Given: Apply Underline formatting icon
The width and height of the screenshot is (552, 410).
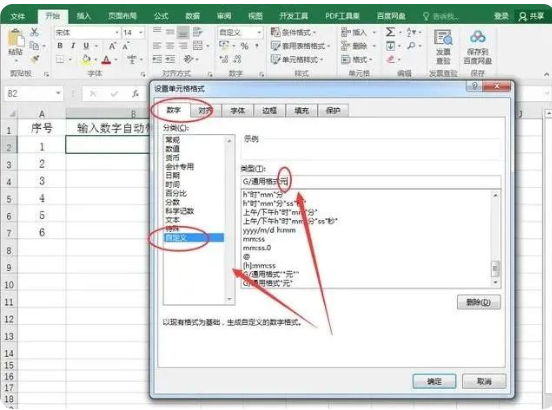Looking at the screenshot, I should [x=86, y=46].
